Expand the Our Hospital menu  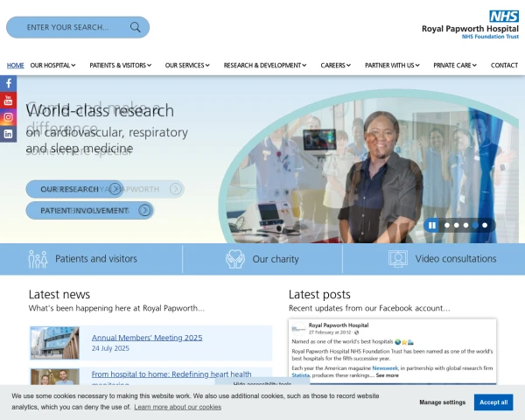[52, 66]
